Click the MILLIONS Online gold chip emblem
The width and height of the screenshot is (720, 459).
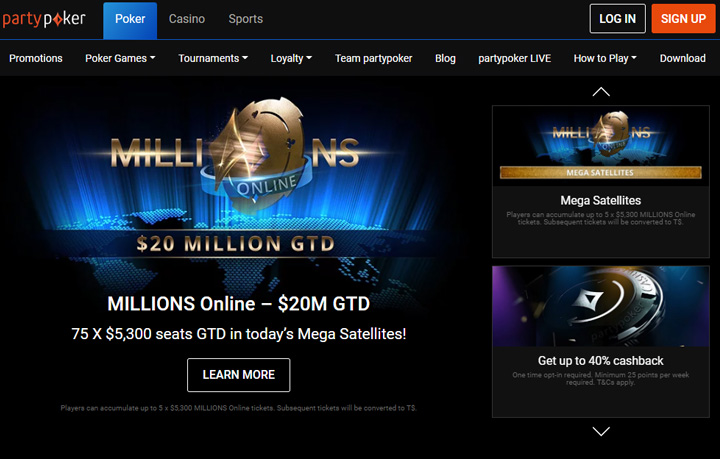click(259, 154)
